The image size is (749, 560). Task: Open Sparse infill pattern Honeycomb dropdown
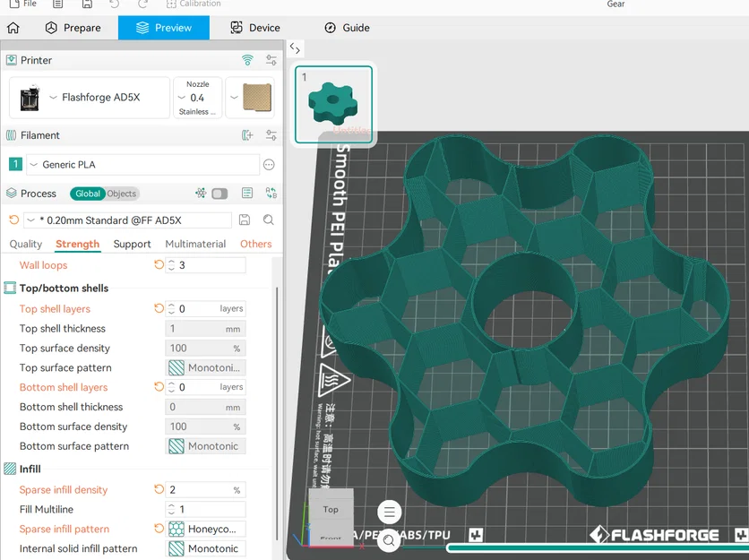(205, 529)
